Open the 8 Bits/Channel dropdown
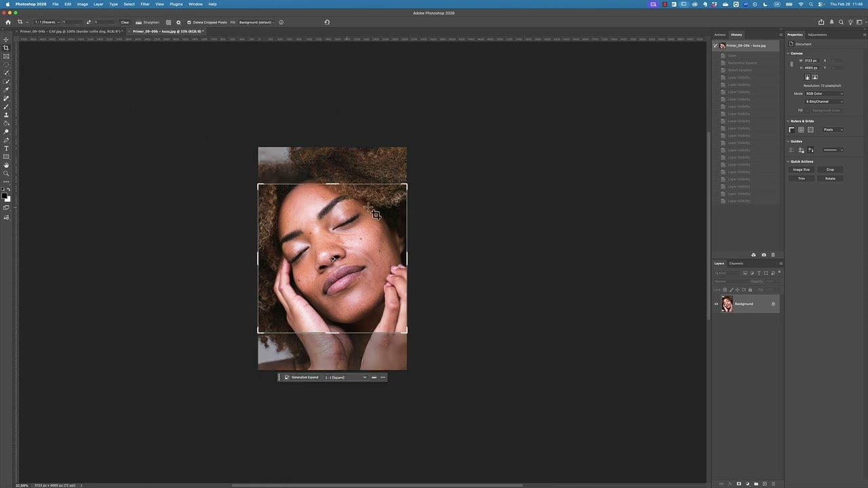868x488 pixels. pos(824,102)
